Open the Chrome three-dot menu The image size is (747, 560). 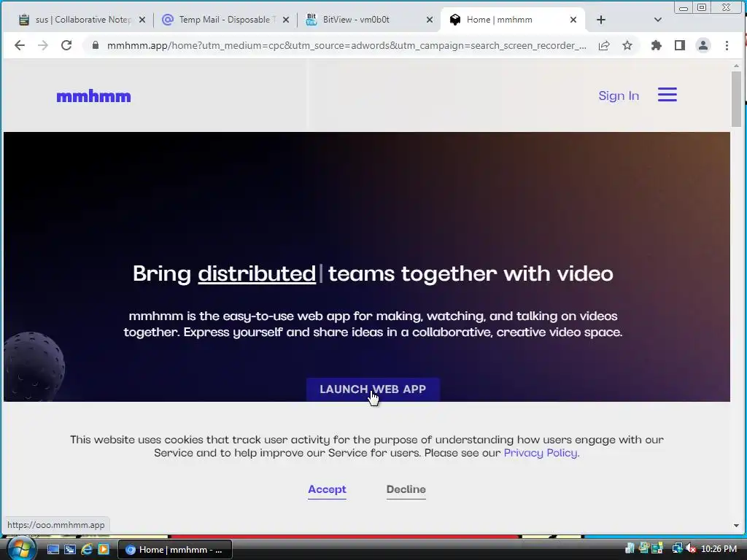(727, 45)
